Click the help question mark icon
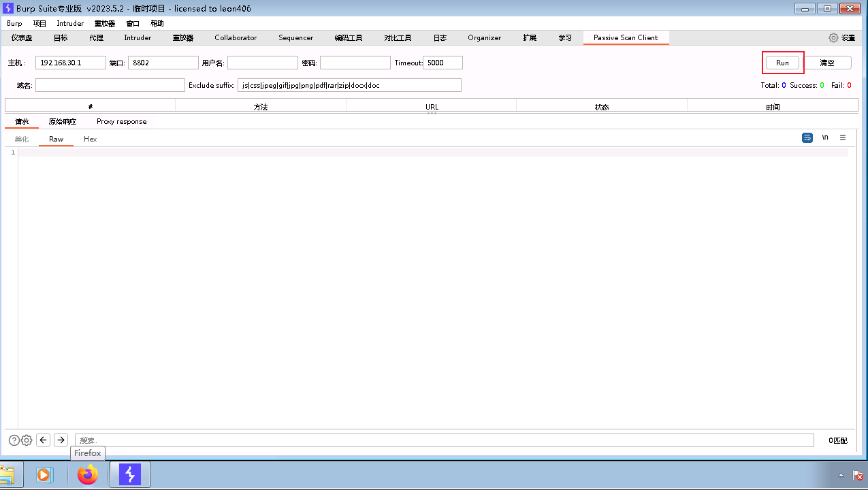 point(14,440)
